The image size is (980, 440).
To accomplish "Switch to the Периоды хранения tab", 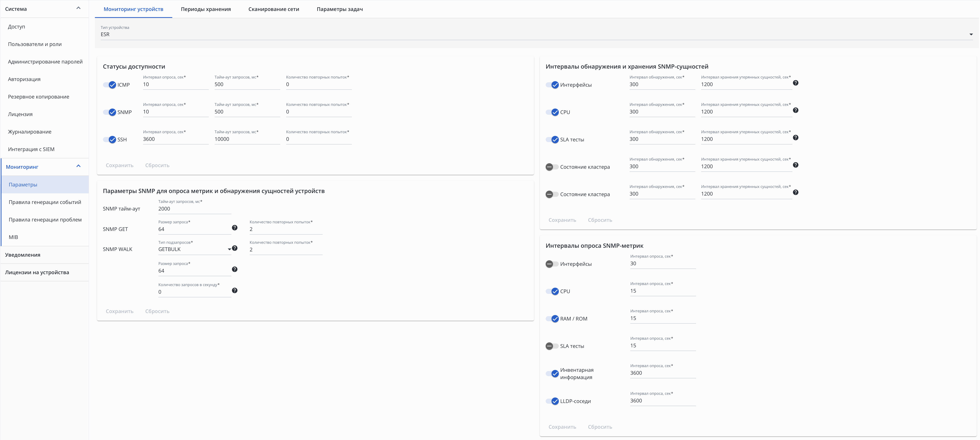I will [x=205, y=9].
